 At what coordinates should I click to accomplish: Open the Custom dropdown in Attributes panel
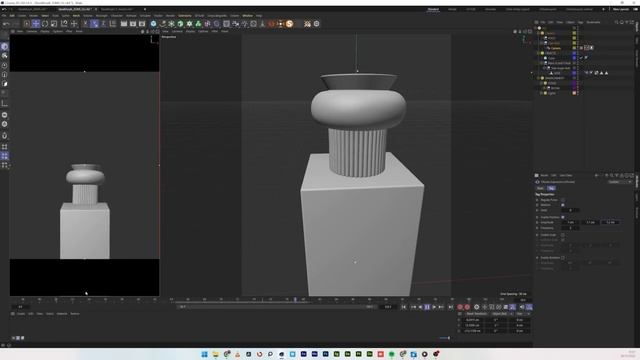coord(619,182)
